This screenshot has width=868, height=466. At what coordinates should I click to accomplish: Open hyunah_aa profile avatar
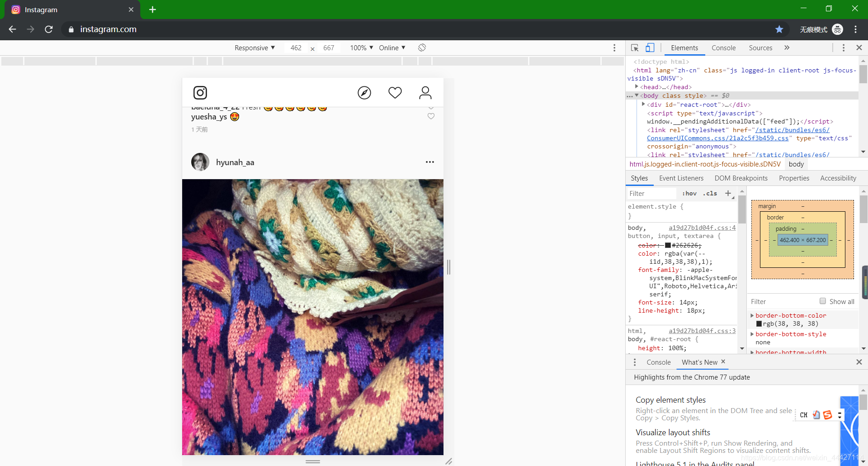(x=200, y=162)
